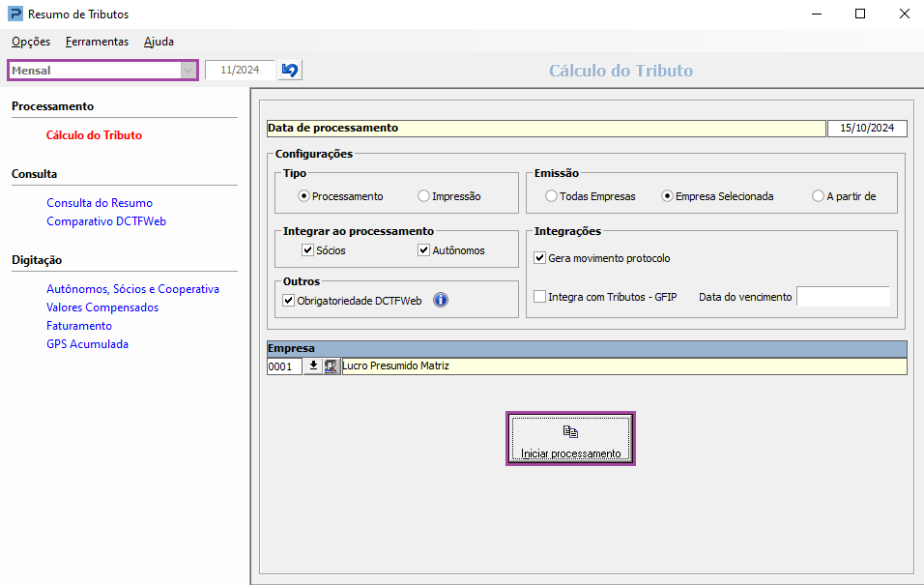Click the Data do vencimento input field
This screenshot has width=924, height=585.
[x=842, y=297]
